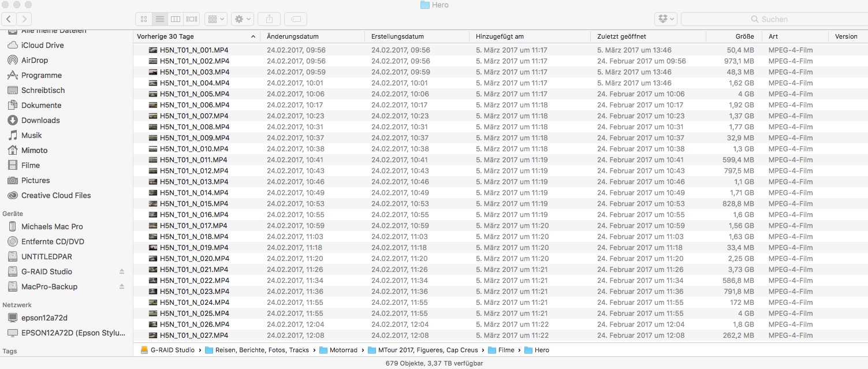This screenshot has width=868, height=369.
Task: Click Motorrad folder in path bar
Action: (343, 350)
